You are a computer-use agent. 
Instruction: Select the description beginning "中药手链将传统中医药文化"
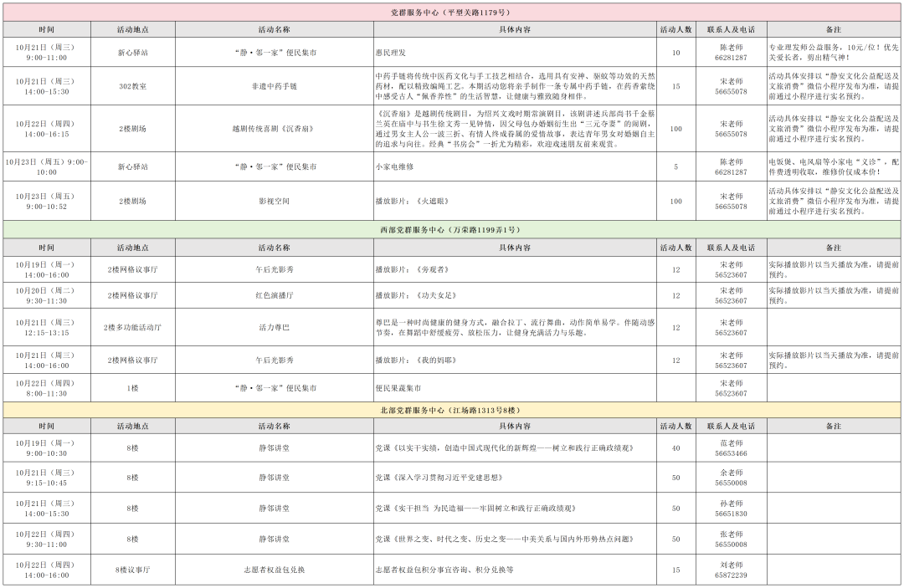(x=515, y=86)
